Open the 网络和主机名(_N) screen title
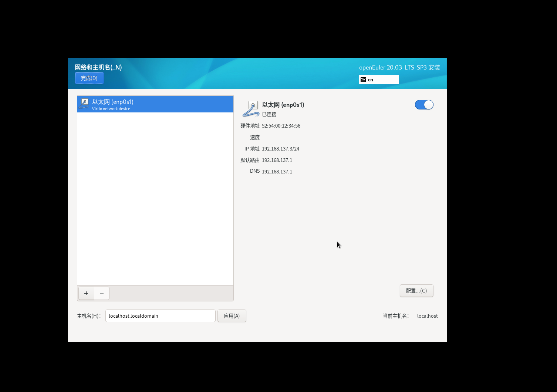 [x=98, y=67]
